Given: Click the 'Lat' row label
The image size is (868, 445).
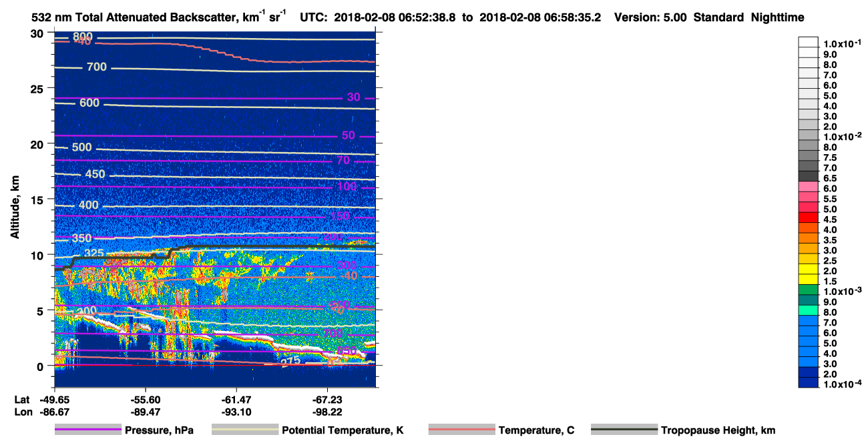Looking at the screenshot, I should coord(21,399).
